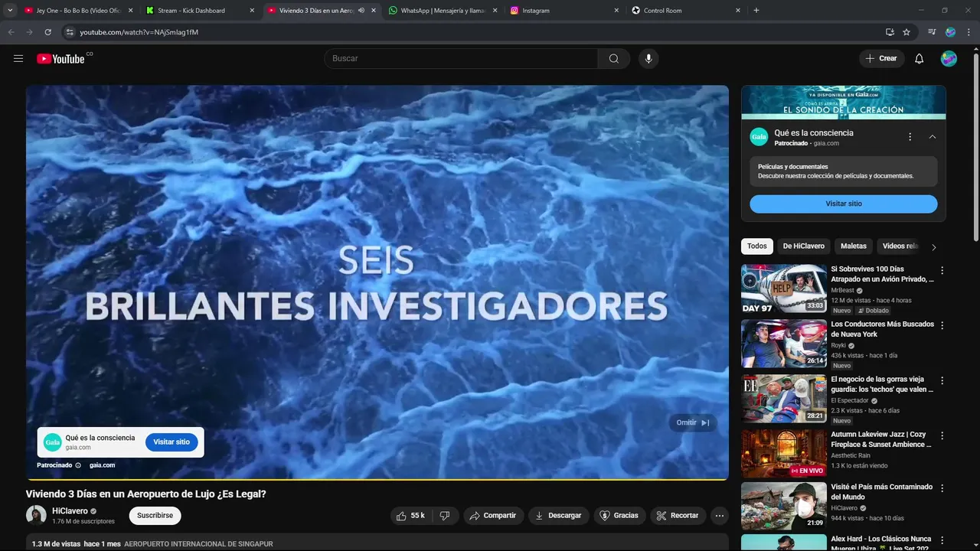Click the Descargar download button
Screen dimensions: 980x551
click(x=558, y=516)
